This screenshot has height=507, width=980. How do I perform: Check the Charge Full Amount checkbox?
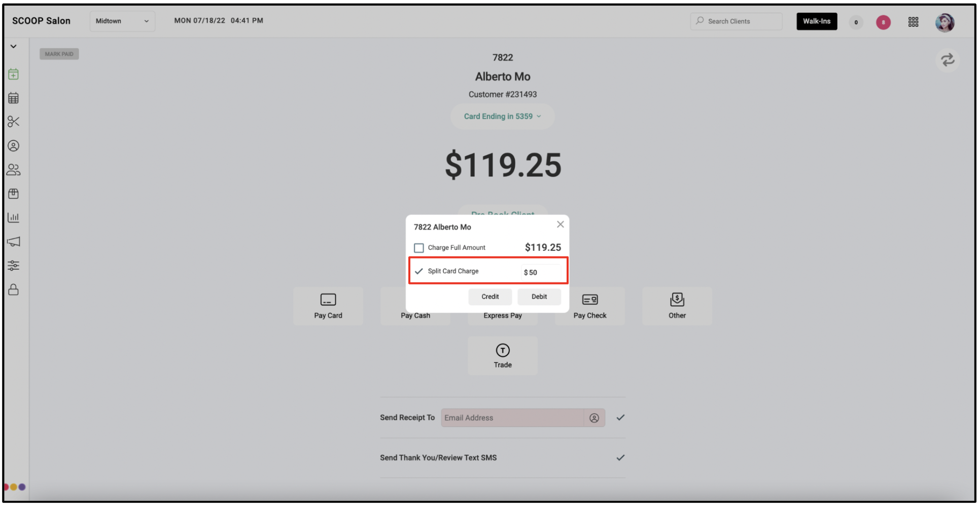pyautogui.click(x=419, y=248)
